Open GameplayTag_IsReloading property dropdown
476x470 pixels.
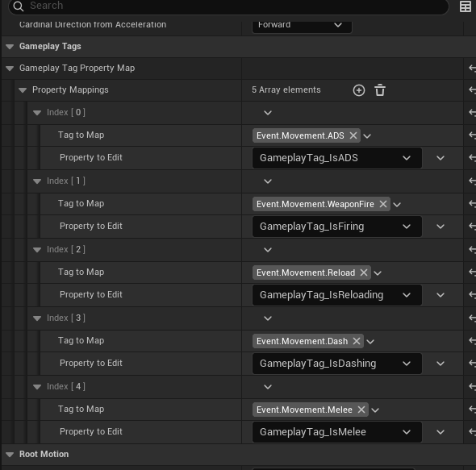(x=337, y=295)
